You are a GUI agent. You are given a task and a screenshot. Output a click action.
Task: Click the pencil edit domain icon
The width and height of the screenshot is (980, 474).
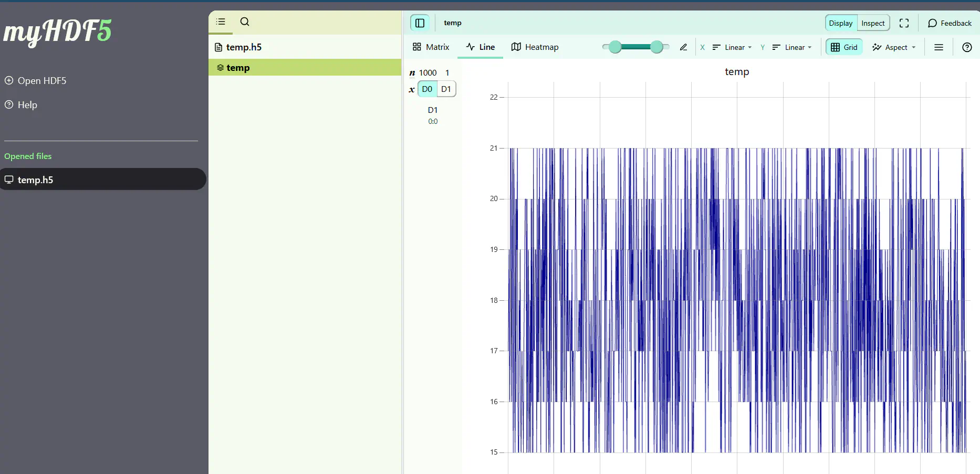click(x=683, y=47)
